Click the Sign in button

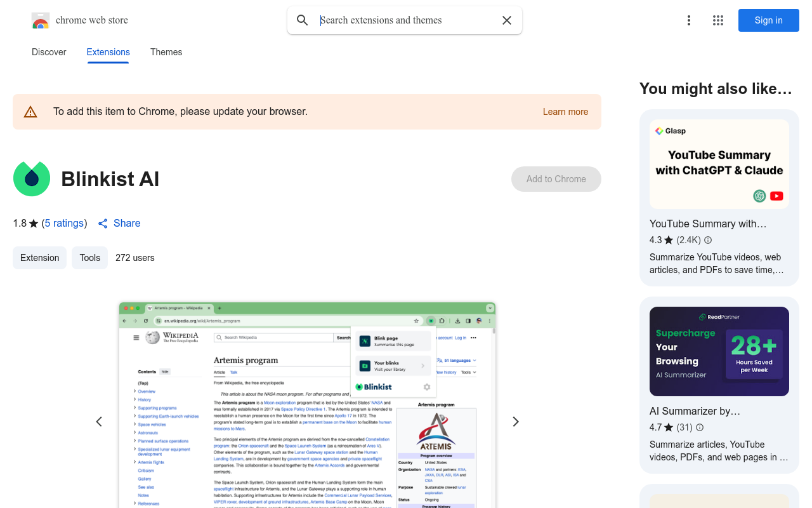(x=768, y=20)
